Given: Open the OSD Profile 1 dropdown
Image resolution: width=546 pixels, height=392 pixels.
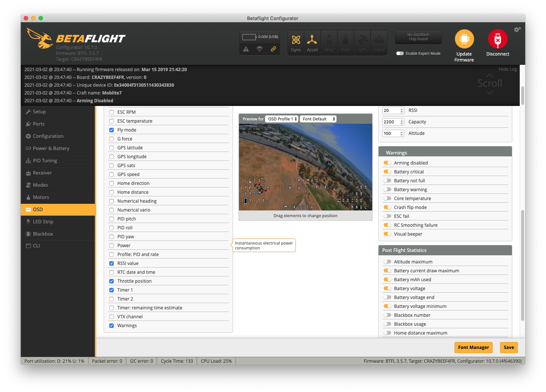Looking at the screenshot, I should click(x=282, y=119).
